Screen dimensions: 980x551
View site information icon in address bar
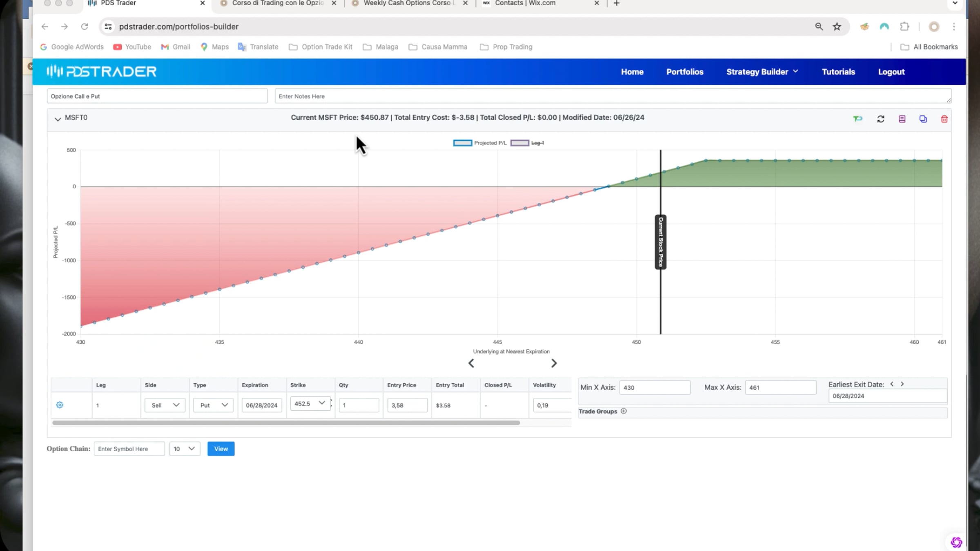(108, 27)
